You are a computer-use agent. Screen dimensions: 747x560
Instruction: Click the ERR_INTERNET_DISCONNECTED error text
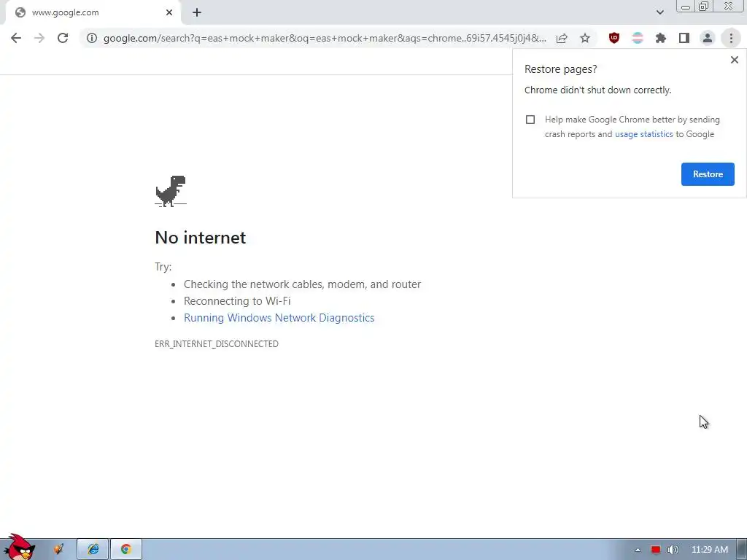click(x=217, y=344)
